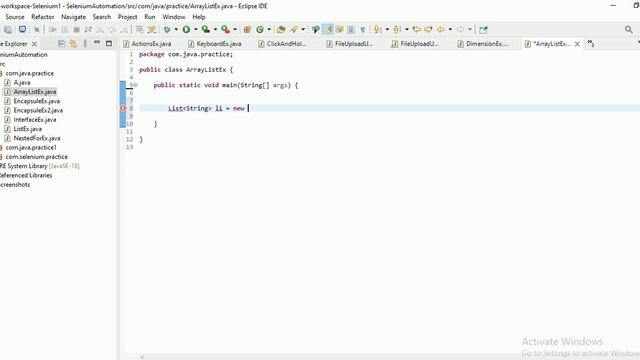Open the Coverage icon dropdown arrow
This screenshot has height=360, width=640.
(x=215, y=29)
